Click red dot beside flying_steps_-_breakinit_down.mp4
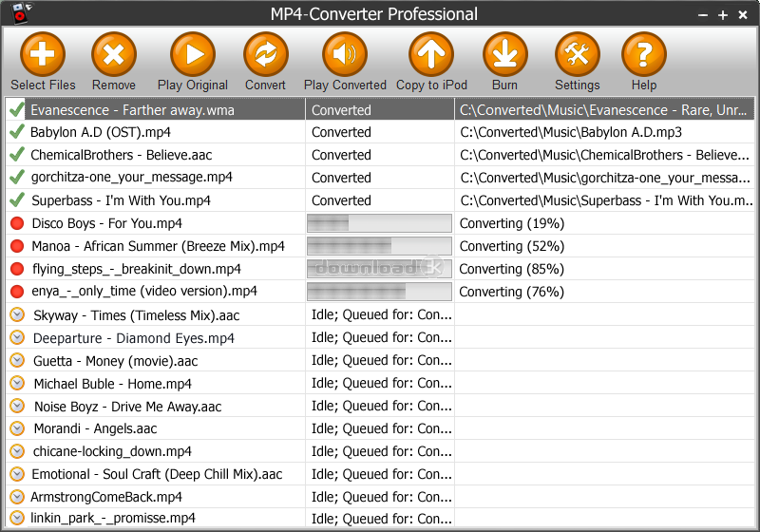The height and width of the screenshot is (532, 760). pos(17,269)
